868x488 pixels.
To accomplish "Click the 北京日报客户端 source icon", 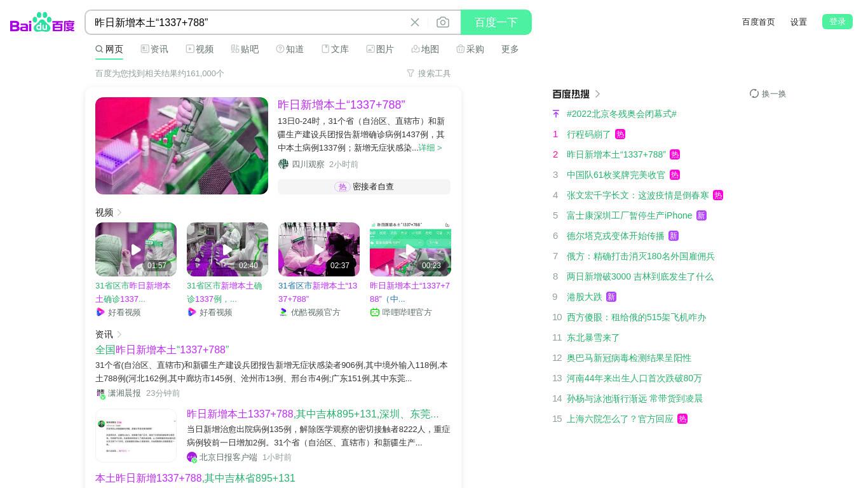I will pyautogui.click(x=192, y=457).
